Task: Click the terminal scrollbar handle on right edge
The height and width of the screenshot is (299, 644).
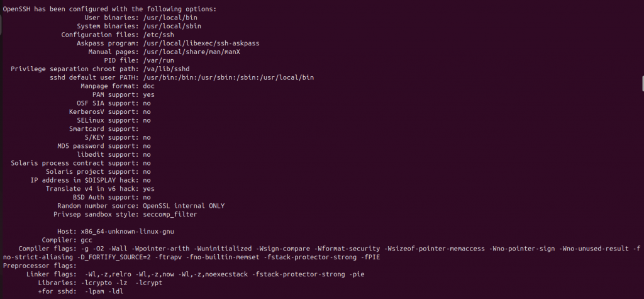Action: pos(642,84)
